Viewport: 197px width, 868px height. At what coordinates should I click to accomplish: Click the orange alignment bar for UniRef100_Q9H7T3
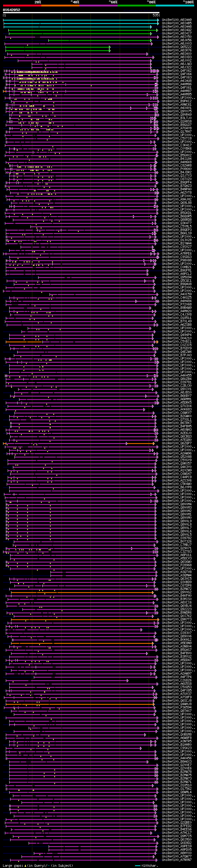[85, 619]
